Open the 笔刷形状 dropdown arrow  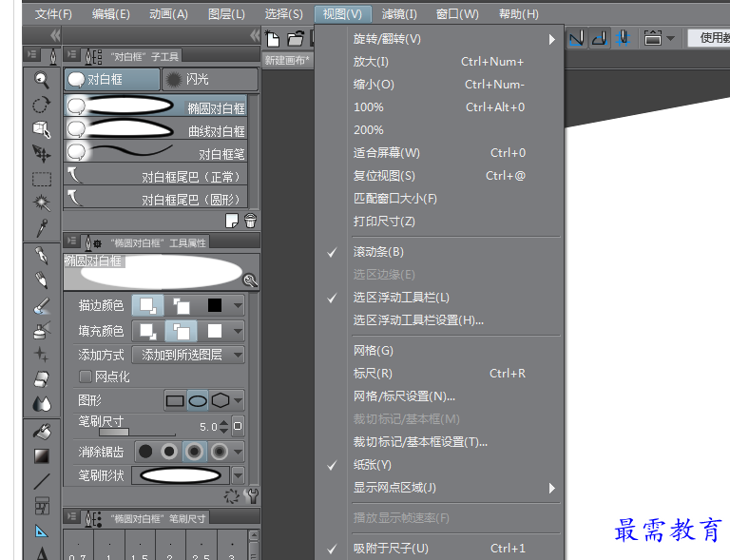(238, 475)
